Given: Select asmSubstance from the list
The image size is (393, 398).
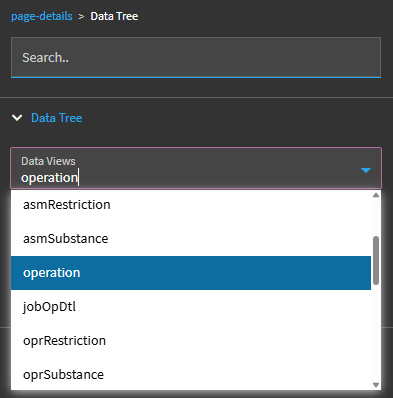Looking at the screenshot, I should pos(191,239).
